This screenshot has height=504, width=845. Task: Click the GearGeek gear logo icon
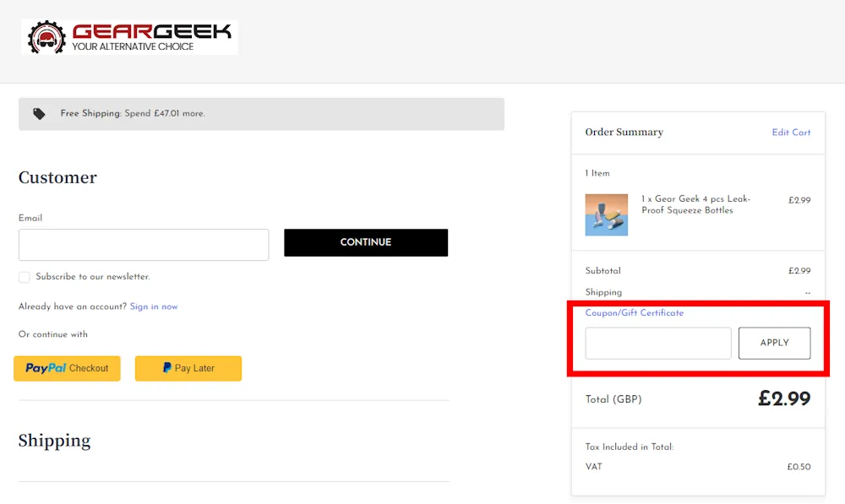point(46,37)
